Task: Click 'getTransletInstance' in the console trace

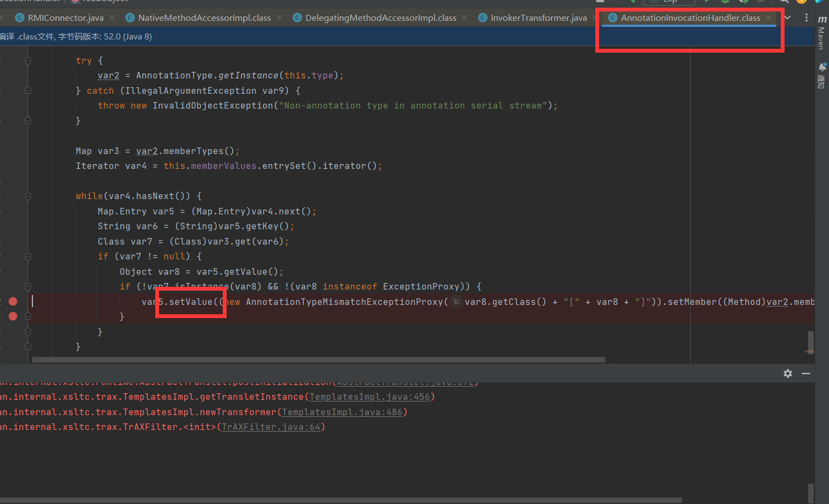Action: 252,397
